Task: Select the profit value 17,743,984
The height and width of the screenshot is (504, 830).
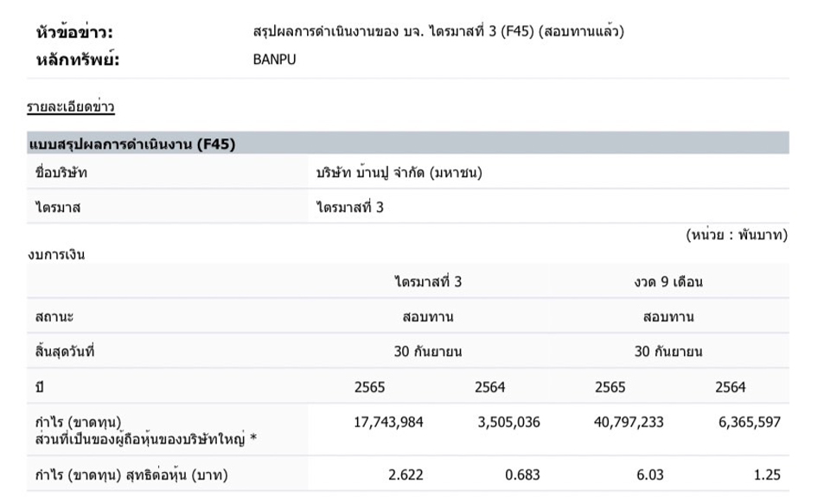Action: point(389,423)
